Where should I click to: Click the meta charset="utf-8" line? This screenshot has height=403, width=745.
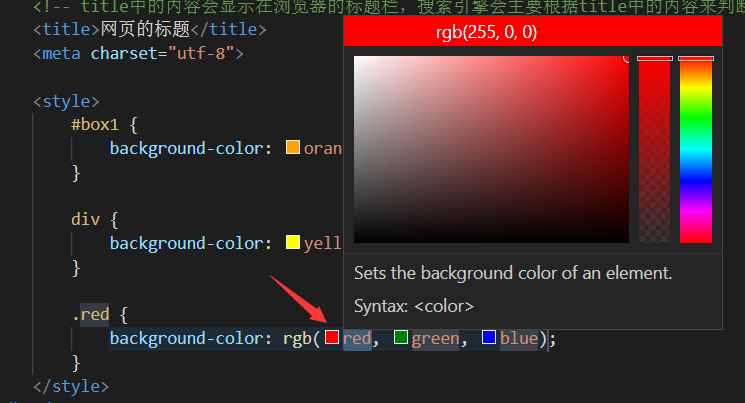tap(138, 53)
